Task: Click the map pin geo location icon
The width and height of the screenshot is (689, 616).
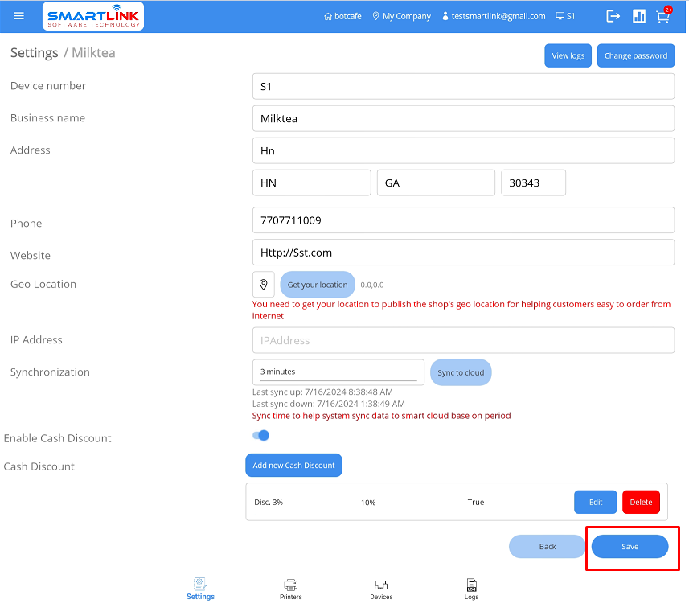Action: pyautogui.click(x=264, y=285)
